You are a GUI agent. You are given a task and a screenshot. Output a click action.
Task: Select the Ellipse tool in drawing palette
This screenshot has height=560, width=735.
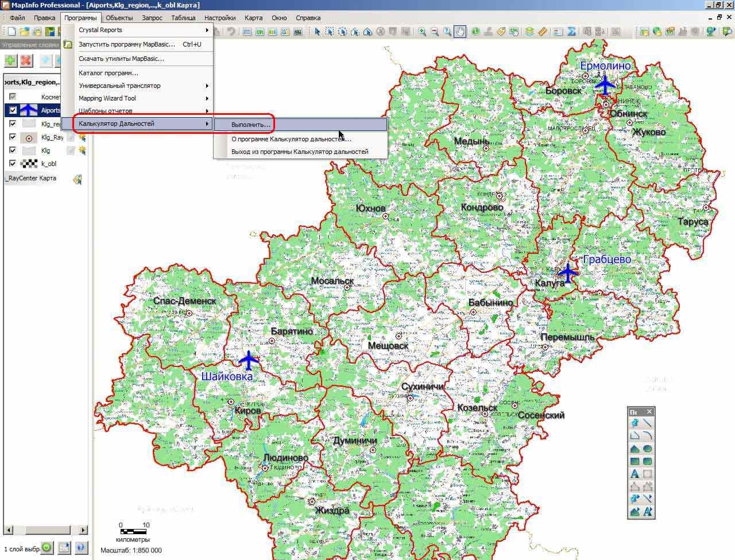(648, 449)
